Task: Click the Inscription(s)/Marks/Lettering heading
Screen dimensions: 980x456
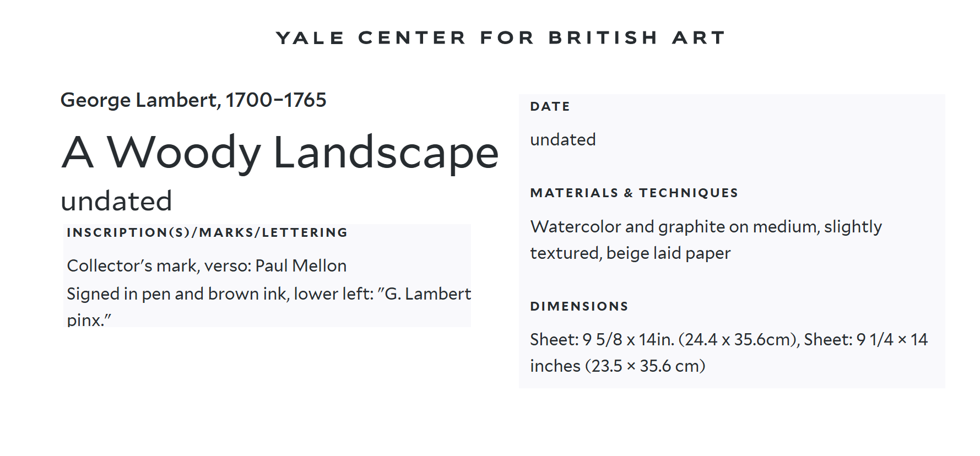Action: [x=207, y=232]
